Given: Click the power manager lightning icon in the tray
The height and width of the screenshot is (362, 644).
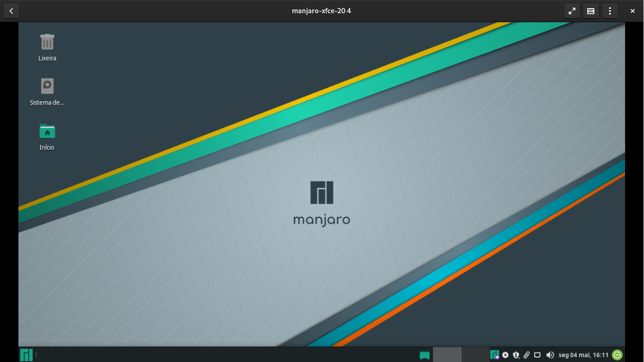Looking at the screenshot, I should pos(505,354).
